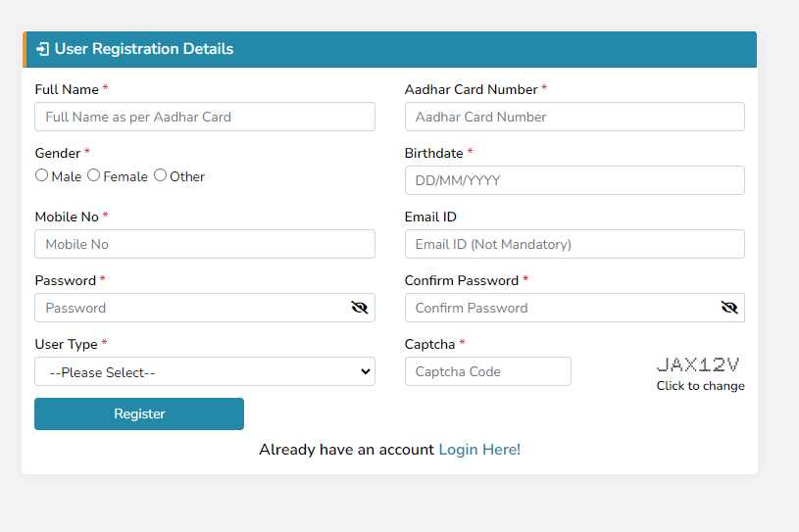Click the JAX12V captcha image
Image resolution: width=799 pixels, height=532 pixels.
point(698,364)
